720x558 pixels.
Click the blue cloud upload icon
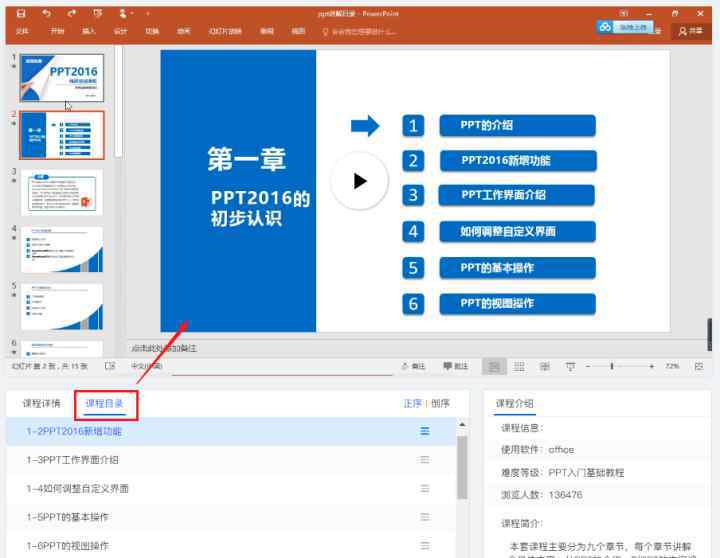(x=605, y=27)
